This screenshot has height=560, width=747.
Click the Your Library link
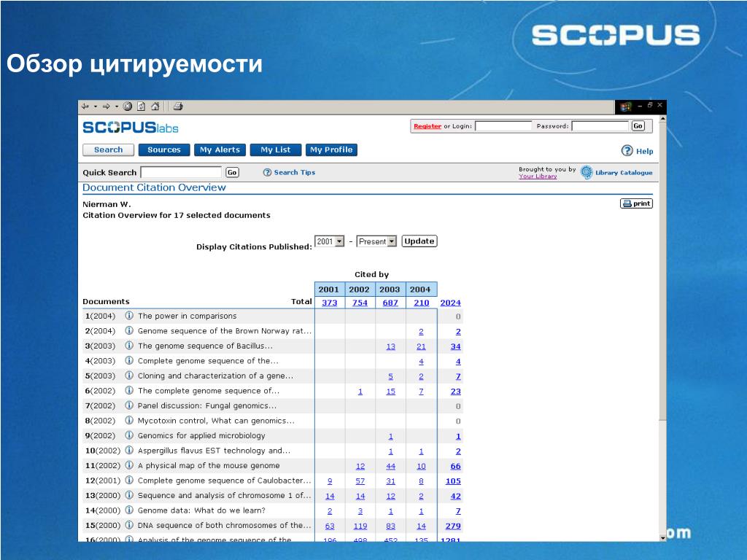pyautogui.click(x=538, y=176)
